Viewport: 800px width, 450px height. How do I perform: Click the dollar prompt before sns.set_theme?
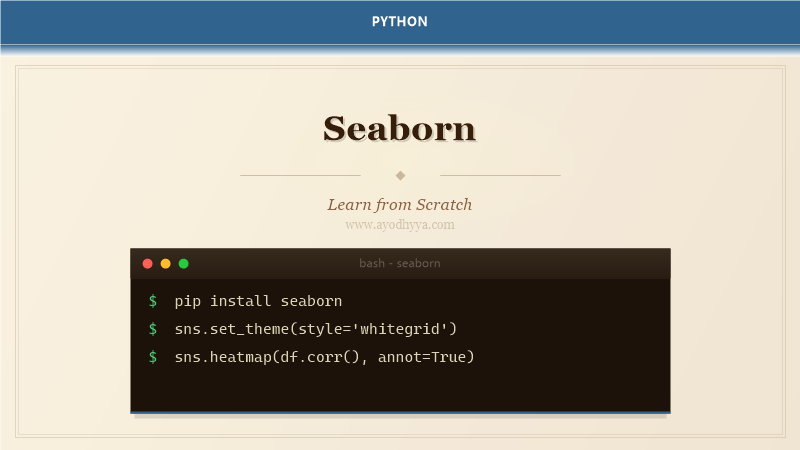[153, 329]
